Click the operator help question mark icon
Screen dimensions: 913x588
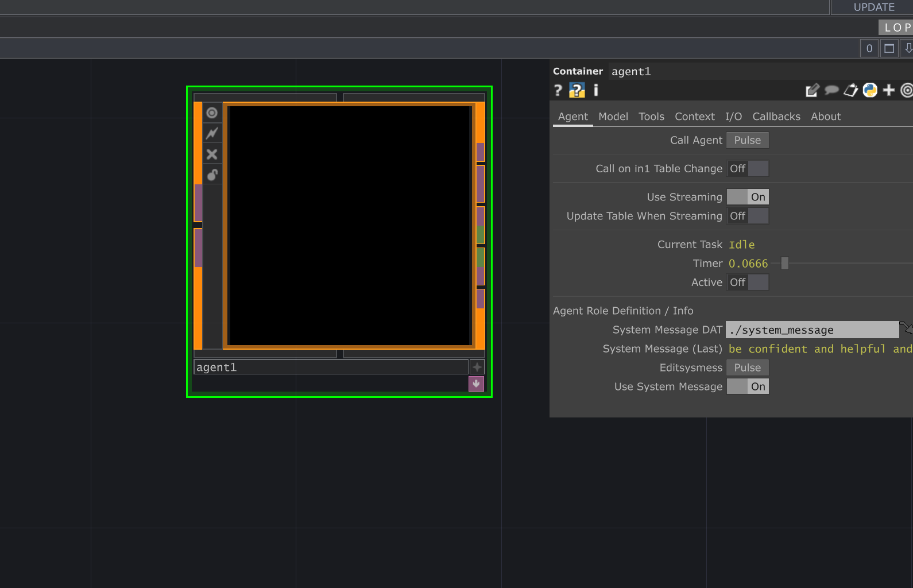pyautogui.click(x=558, y=90)
